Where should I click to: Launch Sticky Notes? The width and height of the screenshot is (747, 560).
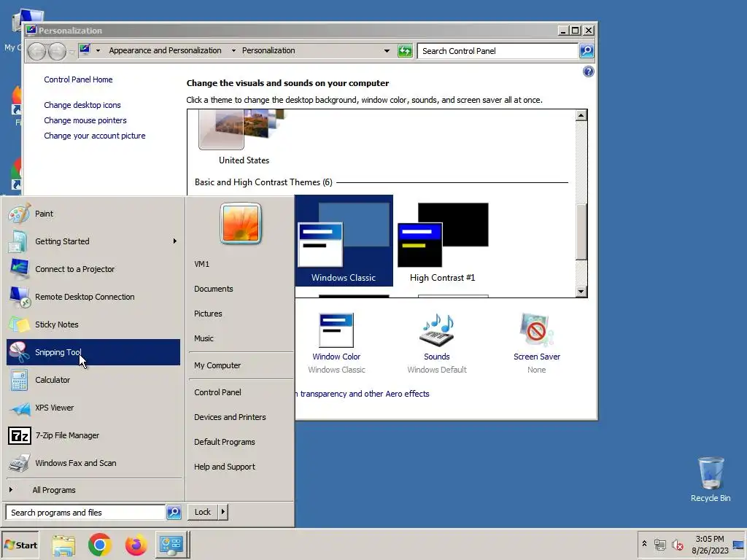pos(93,324)
